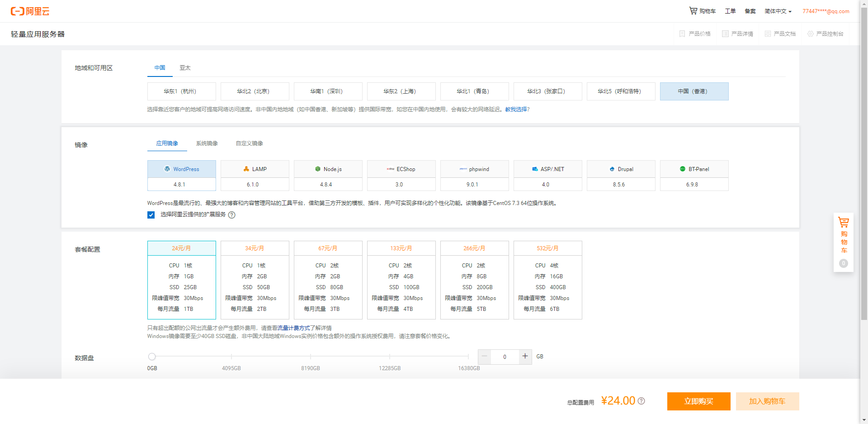Click help icon next to total price
Viewport: 868px width, 424px height.
[x=642, y=401]
